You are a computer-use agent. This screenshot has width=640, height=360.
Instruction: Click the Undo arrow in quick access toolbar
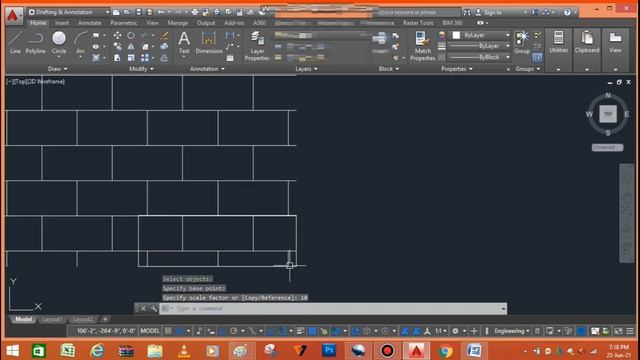[x=161, y=12]
